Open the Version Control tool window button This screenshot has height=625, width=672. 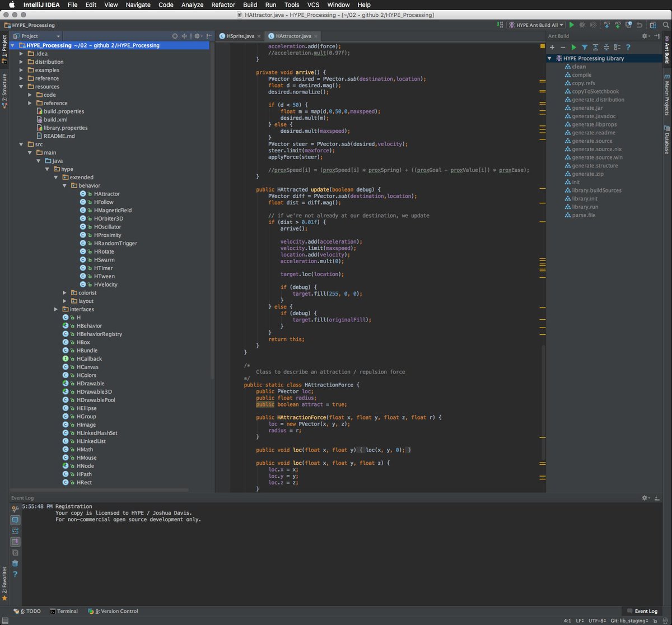[x=113, y=611]
